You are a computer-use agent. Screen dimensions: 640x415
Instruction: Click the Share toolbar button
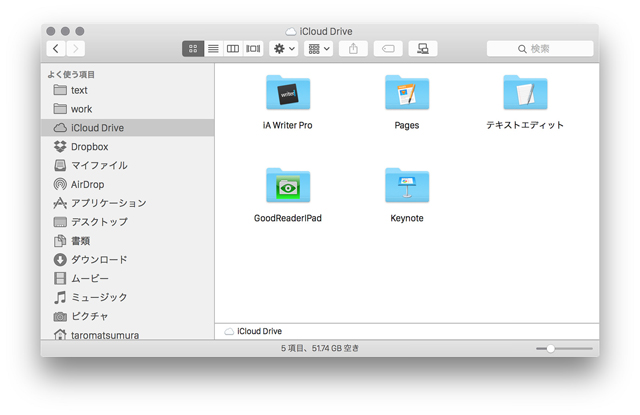353,49
